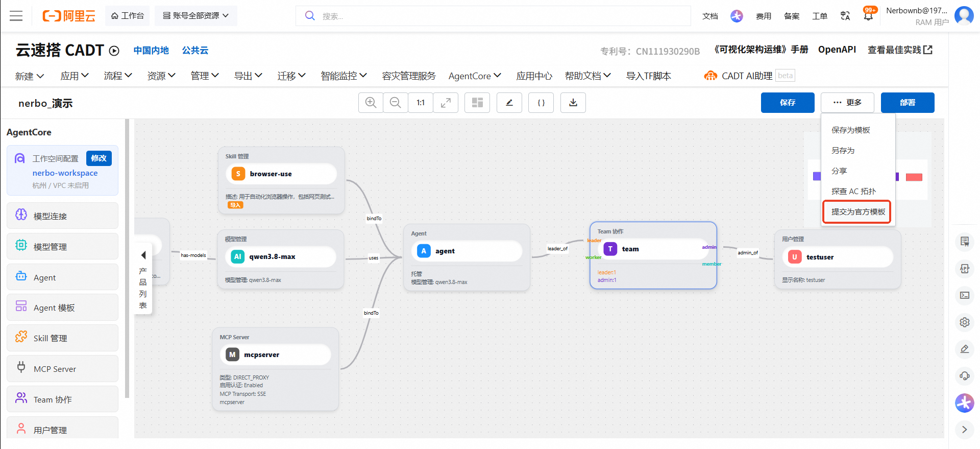Click the 部署 button

point(908,103)
